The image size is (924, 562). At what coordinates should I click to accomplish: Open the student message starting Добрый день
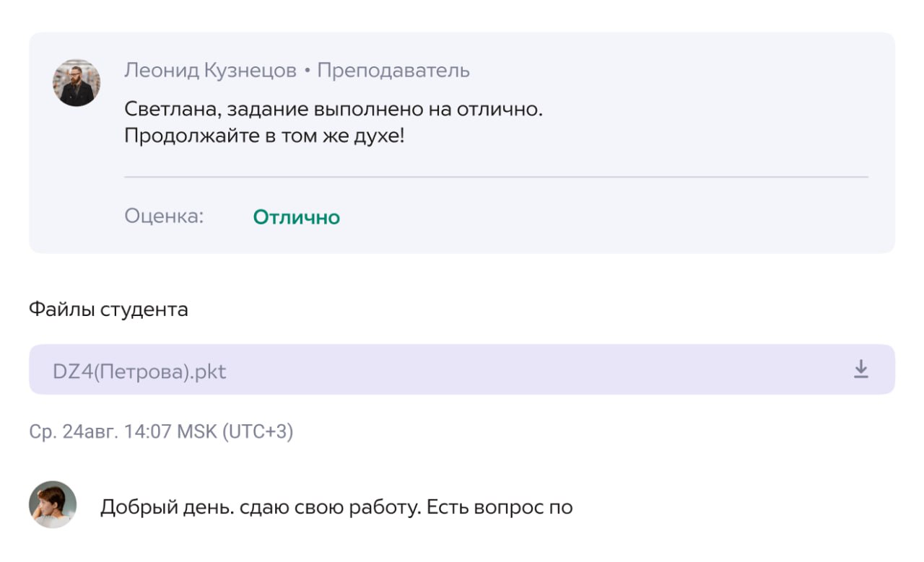click(x=336, y=507)
